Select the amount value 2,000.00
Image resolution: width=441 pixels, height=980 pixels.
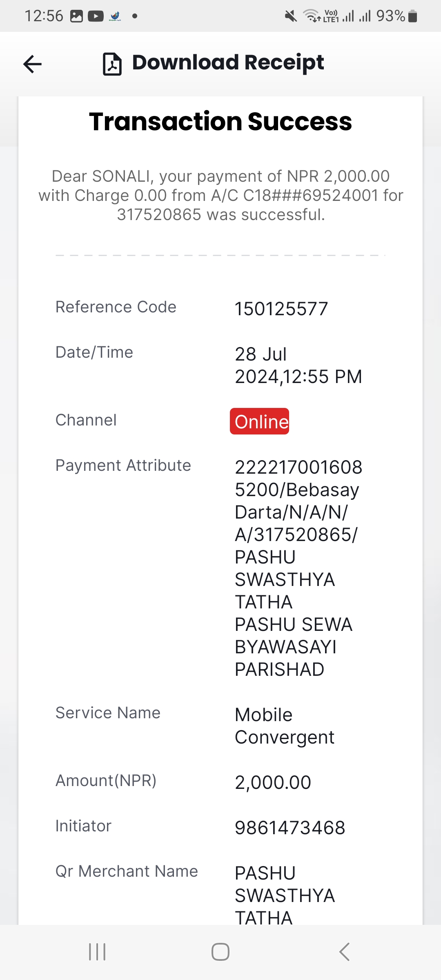(273, 782)
